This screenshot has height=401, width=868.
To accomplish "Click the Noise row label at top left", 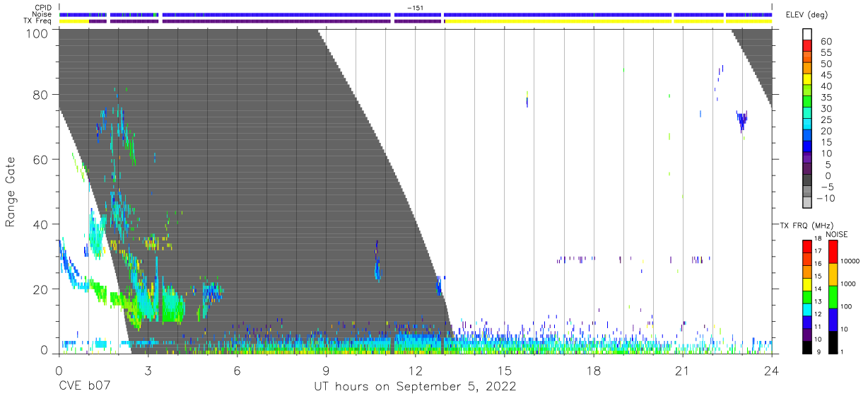I will (45, 15).
